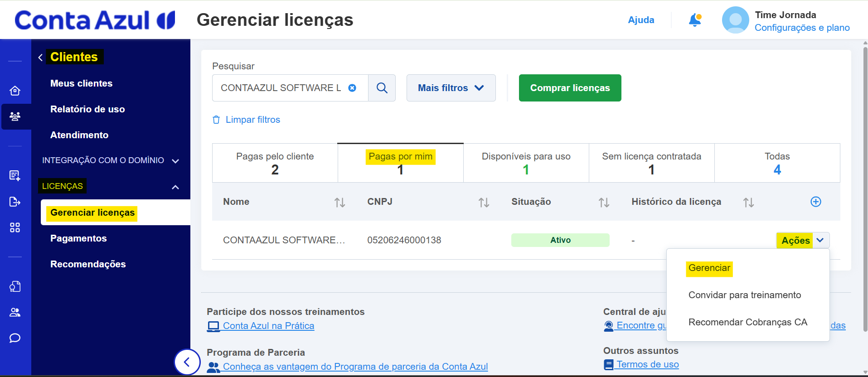Click the add column plus icon
The height and width of the screenshot is (377, 868).
[x=816, y=202]
